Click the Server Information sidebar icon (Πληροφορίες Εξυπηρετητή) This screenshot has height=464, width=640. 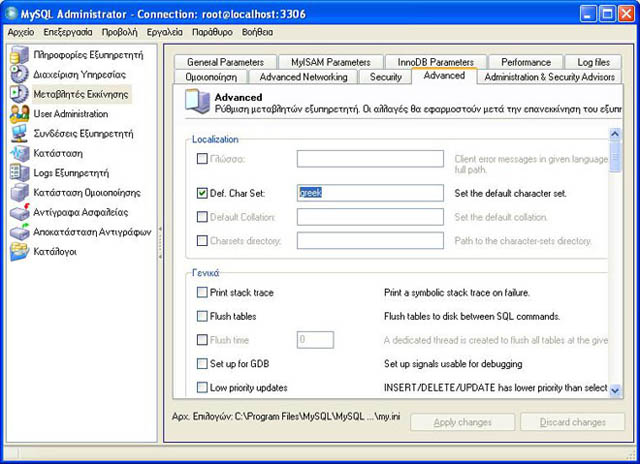tap(19, 55)
